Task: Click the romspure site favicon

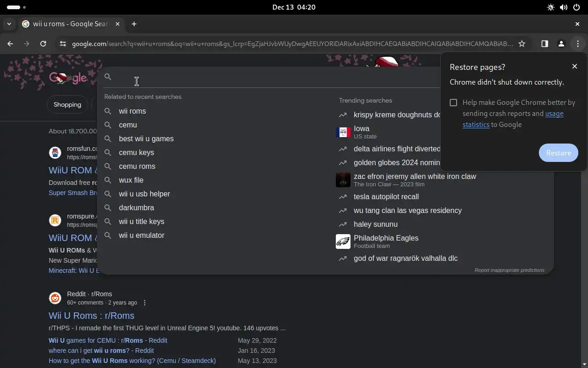Action: coord(55,220)
